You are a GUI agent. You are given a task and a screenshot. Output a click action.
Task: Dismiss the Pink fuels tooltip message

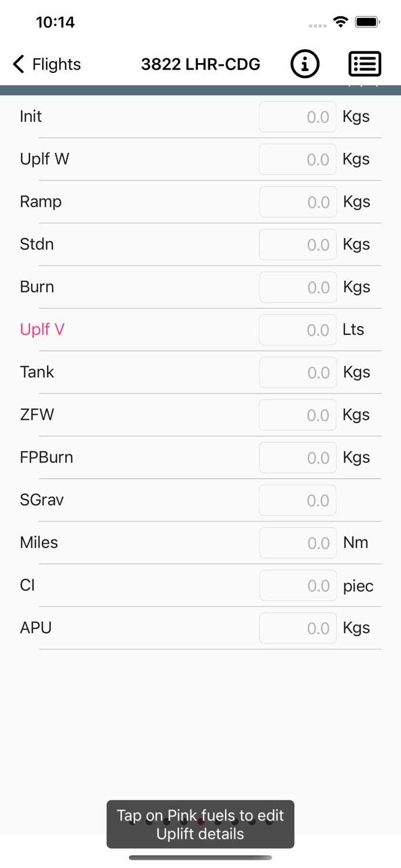(x=200, y=825)
